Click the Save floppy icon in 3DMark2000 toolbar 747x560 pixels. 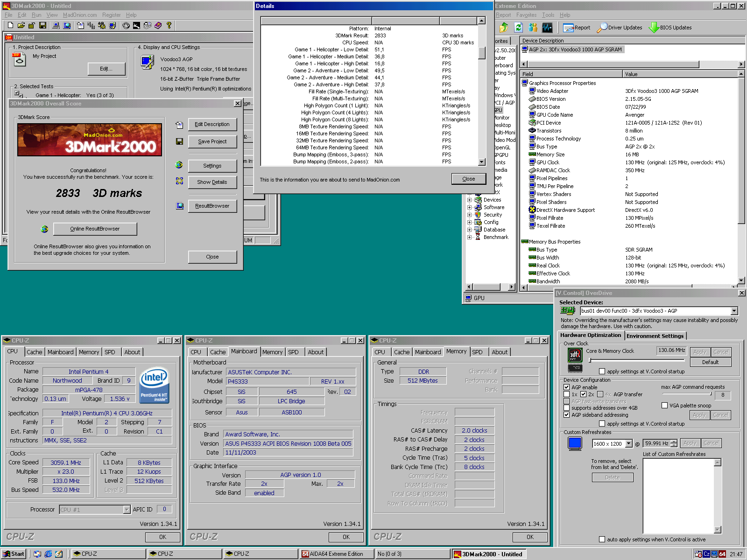pyautogui.click(x=42, y=25)
